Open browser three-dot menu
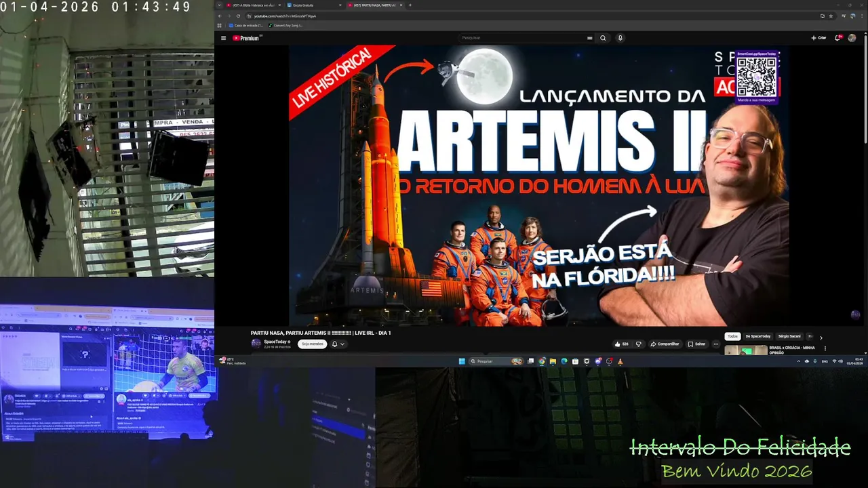 862,16
